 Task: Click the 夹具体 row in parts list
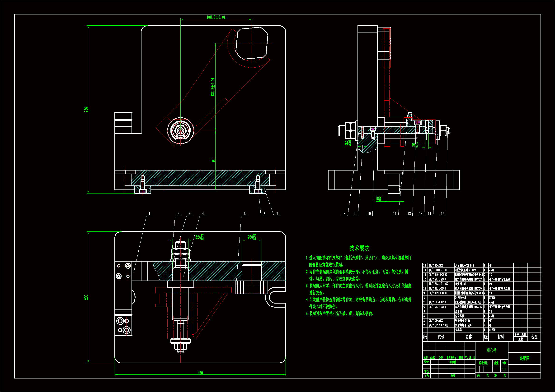click(x=459, y=330)
